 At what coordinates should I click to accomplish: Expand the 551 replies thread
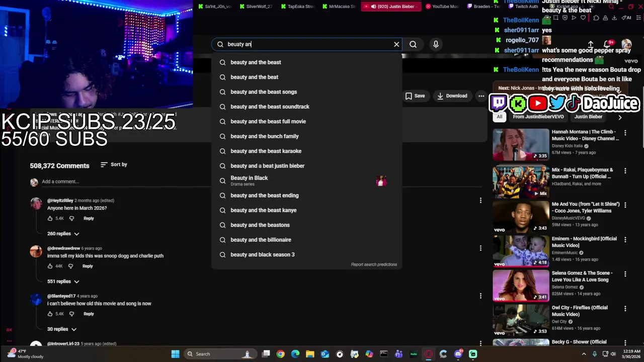click(x=63, y=282)
